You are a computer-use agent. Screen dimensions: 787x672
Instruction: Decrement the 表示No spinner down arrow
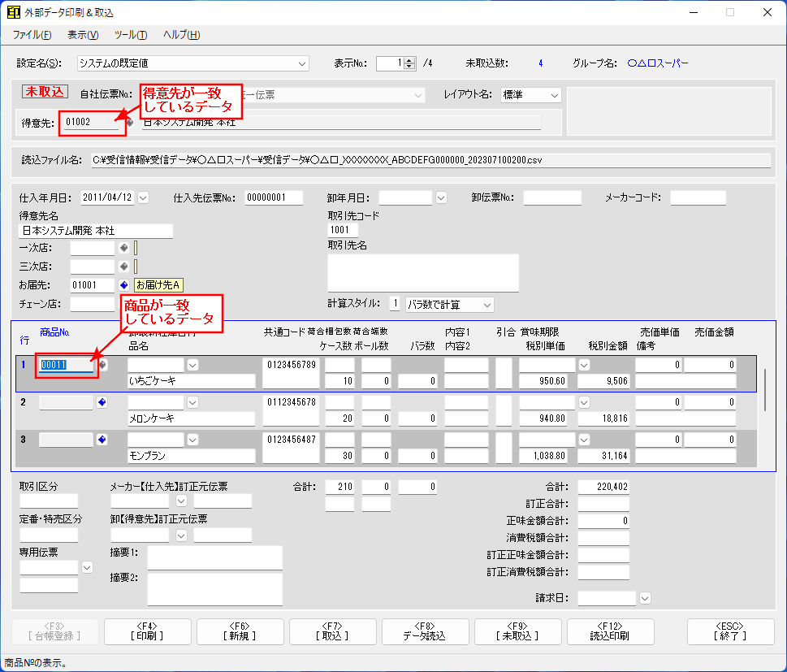[x=409, y=67]
